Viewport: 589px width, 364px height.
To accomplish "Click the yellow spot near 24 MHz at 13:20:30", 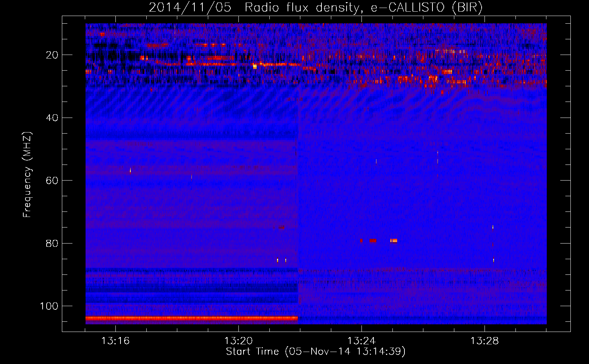I will [255, 67].
